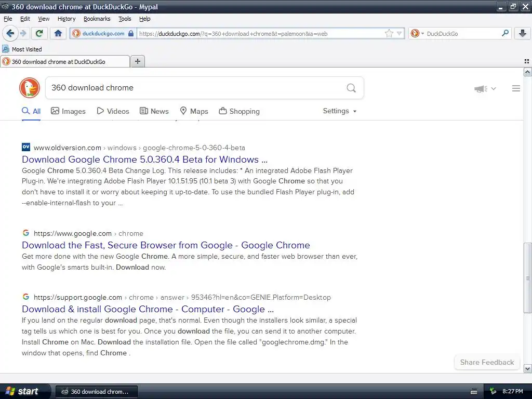Select the All results tab
The image size is (532, 399).
[31, 111]
